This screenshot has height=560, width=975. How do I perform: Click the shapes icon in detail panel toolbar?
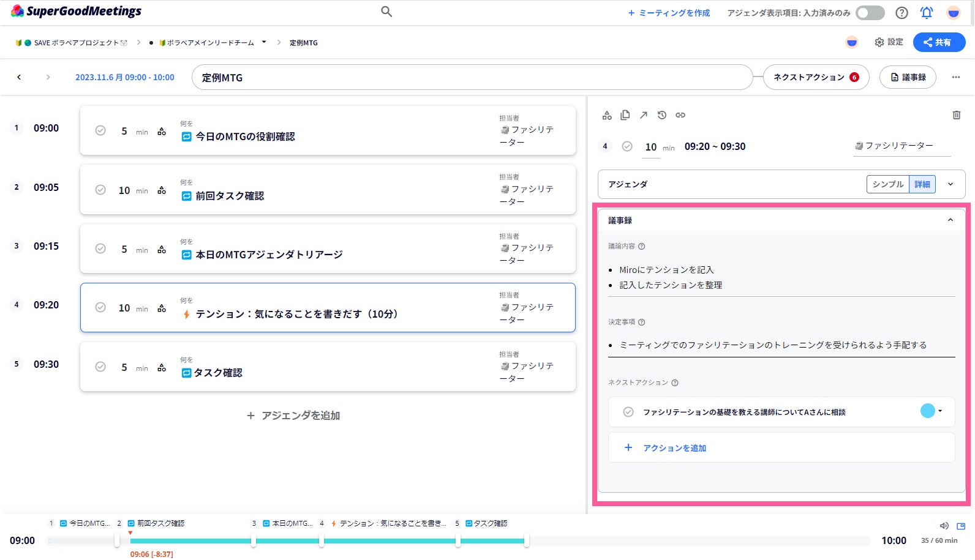pyautogui.click(x=607, y=115)
